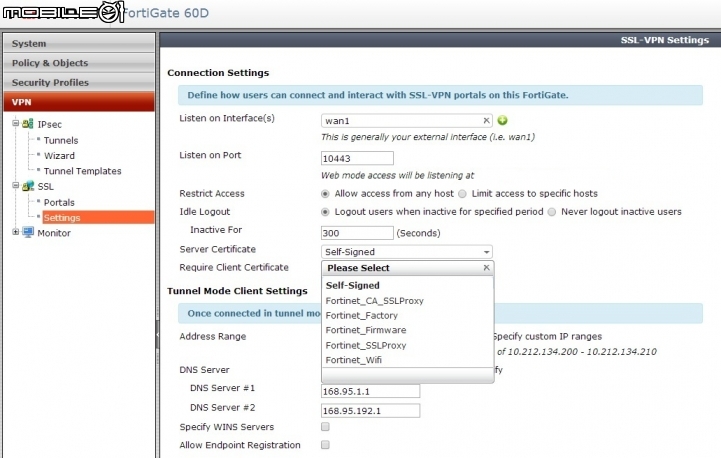Open Tunnel Templates page

coord(82,171)
